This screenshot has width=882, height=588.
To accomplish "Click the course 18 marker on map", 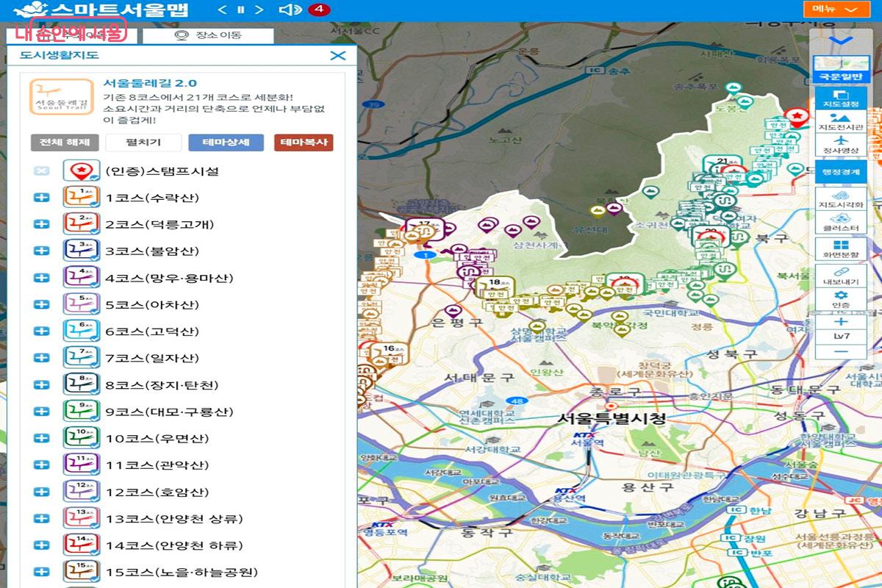I will [x=495, y=287].
